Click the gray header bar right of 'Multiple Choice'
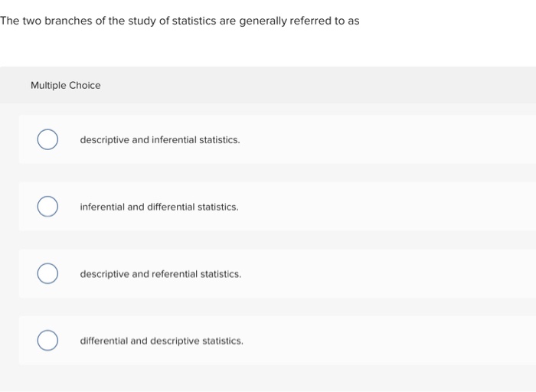This screenshot has height=392, width=536. click(x=345, y=85)
